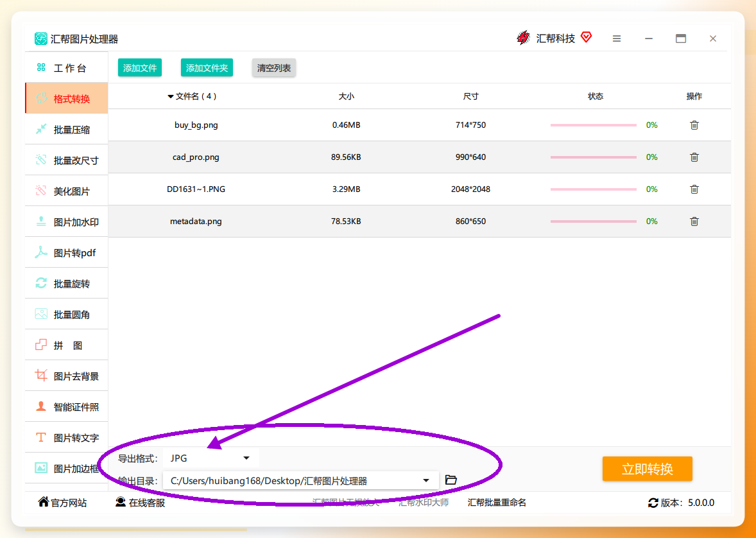The height and width of the screenshot is (538, 756).
Task: Browse output folder with folder icon
Action: (x=451, y=480)
